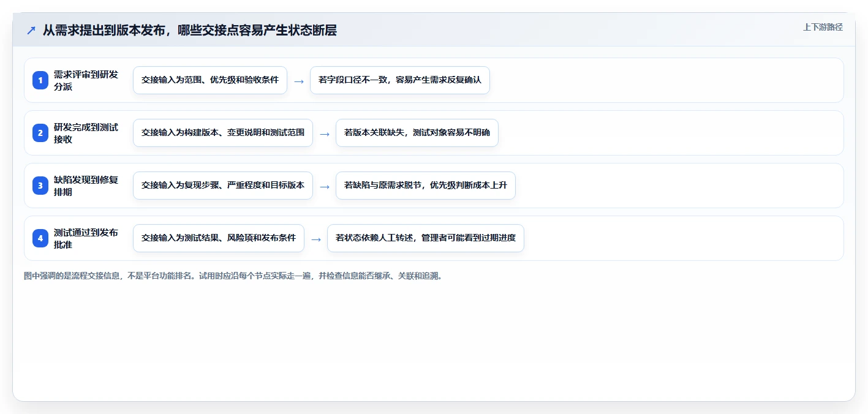Click the footnote starting 图中强调的是流程交接信息
This screenshot has height=414, width=868.
pyautogui.click(x=233, y=276)
